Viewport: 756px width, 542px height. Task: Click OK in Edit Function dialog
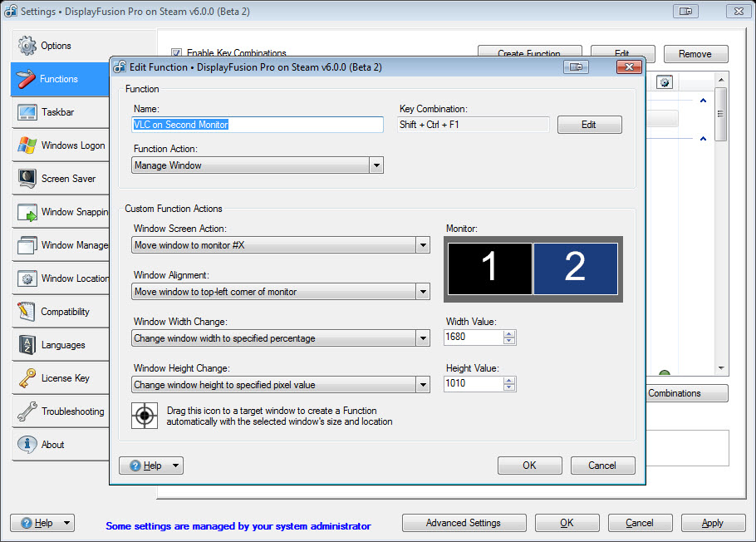[529, 466]
